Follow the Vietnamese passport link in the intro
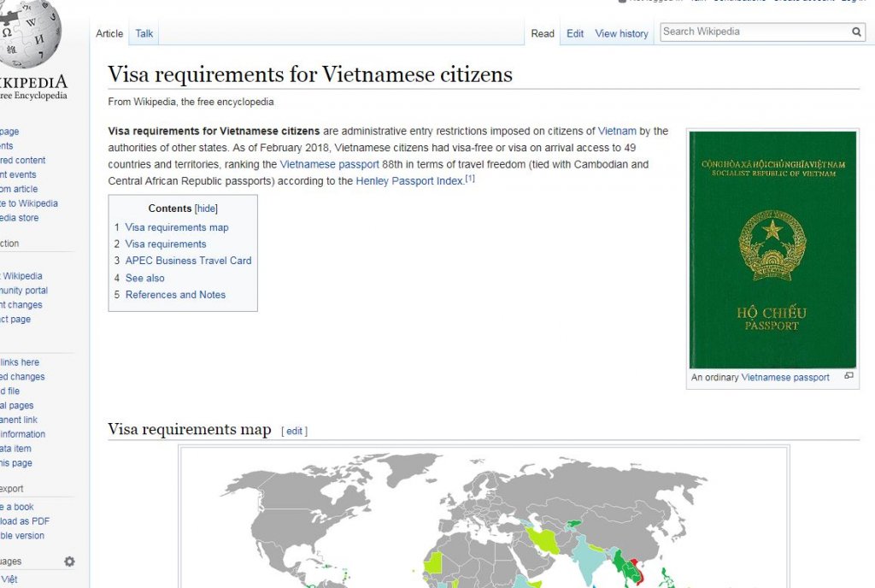This screenshot has width=875, height=588. click(x=329, y=165)
